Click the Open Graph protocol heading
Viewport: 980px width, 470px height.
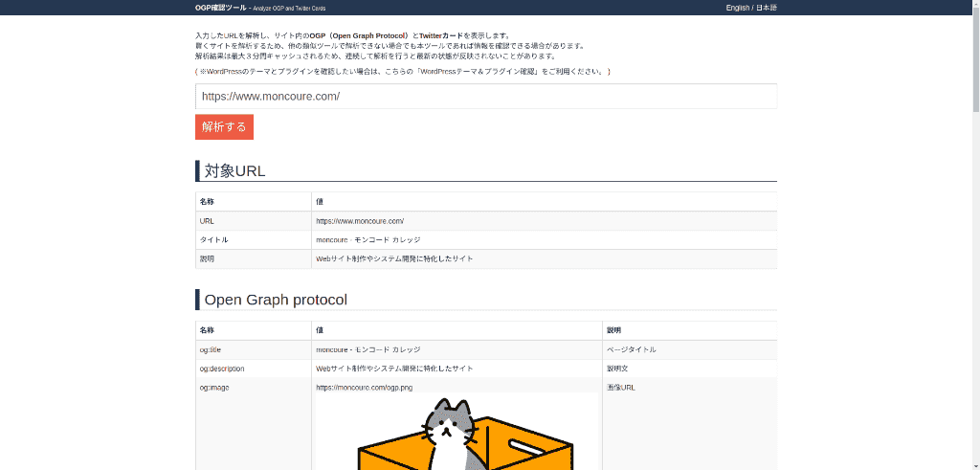276,300
